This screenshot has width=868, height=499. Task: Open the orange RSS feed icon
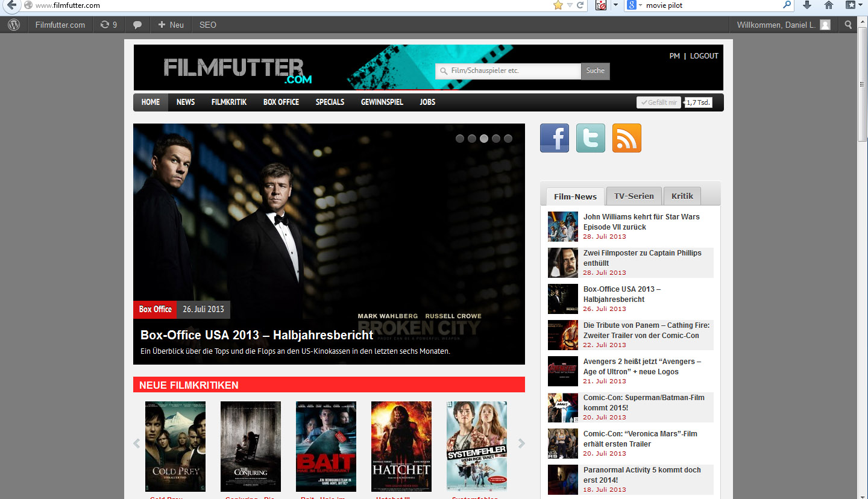(626, 138)
